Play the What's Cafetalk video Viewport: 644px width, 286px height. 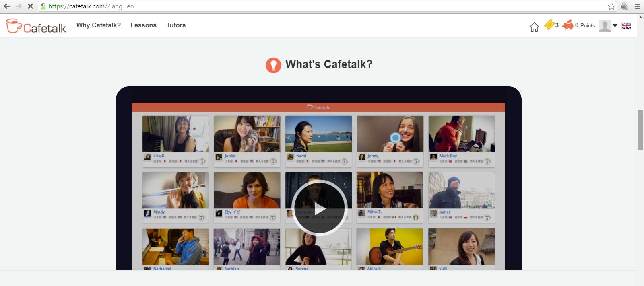[319, 208]
